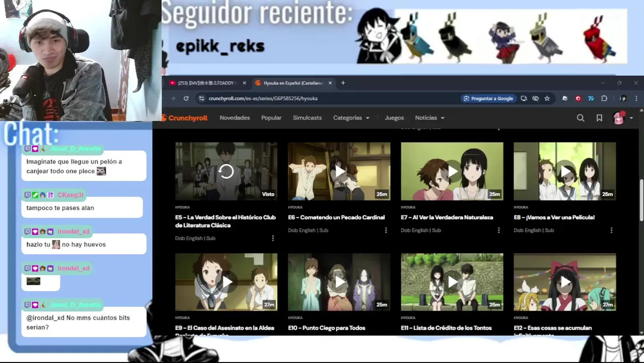Expand the Noticias dropdown
Screen dimensions: 644x363
tap(430, 117)
